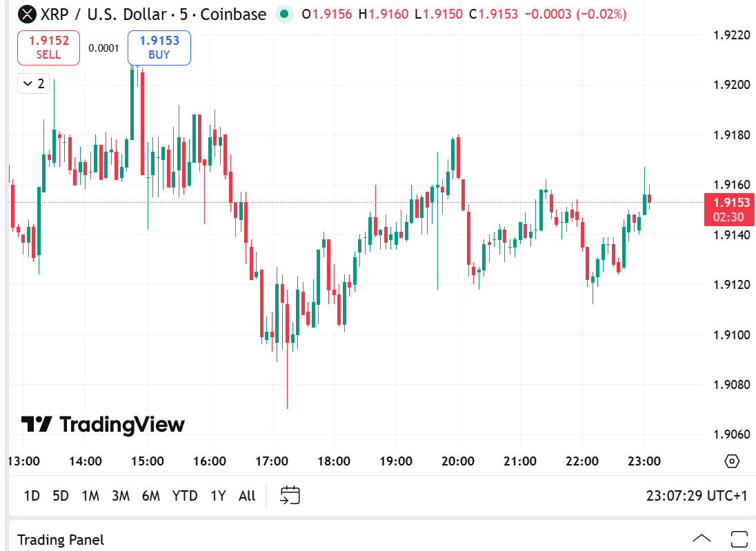The width and height of the screenshot is (756, 551).
Task: Open the go to date calendar
Action: [x=290, y=495]
